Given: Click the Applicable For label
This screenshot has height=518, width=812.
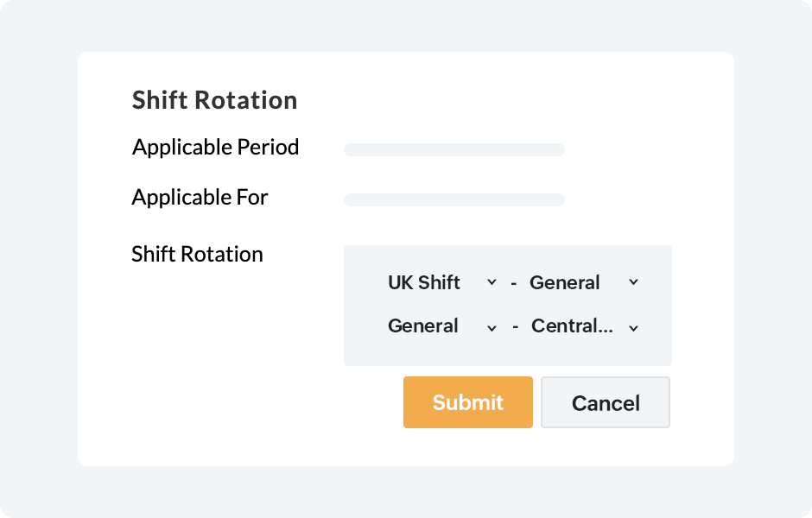Looking at the screenshot, I should coord(200,198).
